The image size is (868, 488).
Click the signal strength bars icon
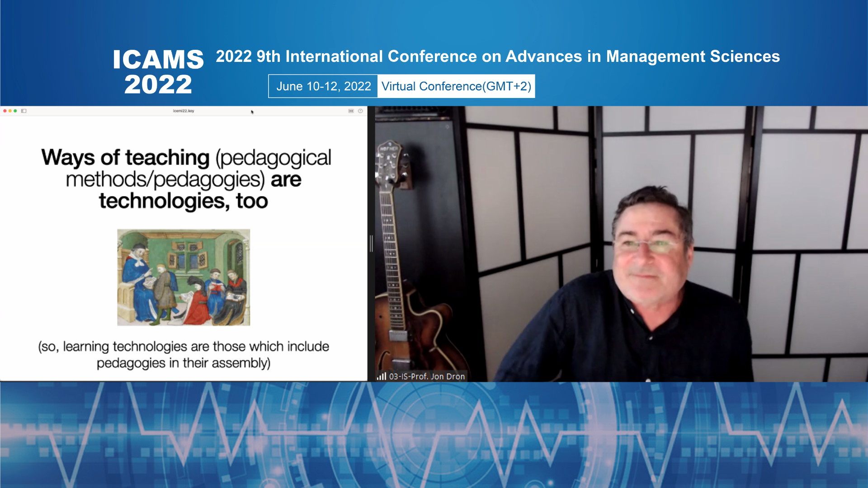tap(381, 376)
